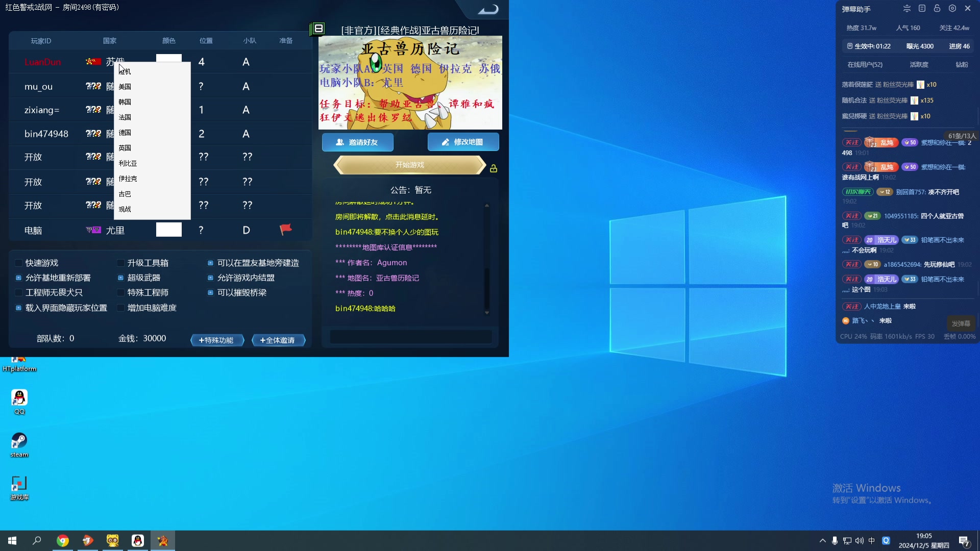The width and height of the screenshot is (980, 551).
Task: Open the 游戏库 desktop shortcut
Action: (19, 488)
